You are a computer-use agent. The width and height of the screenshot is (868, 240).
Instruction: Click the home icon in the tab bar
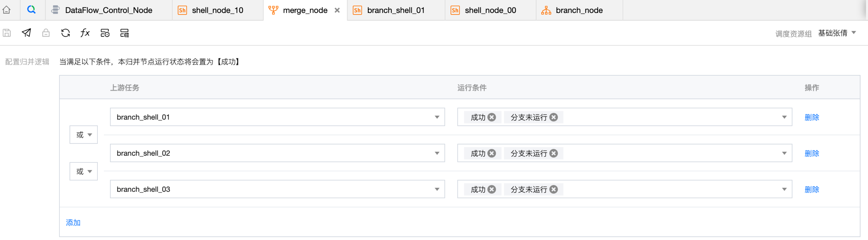coord(6,10)
